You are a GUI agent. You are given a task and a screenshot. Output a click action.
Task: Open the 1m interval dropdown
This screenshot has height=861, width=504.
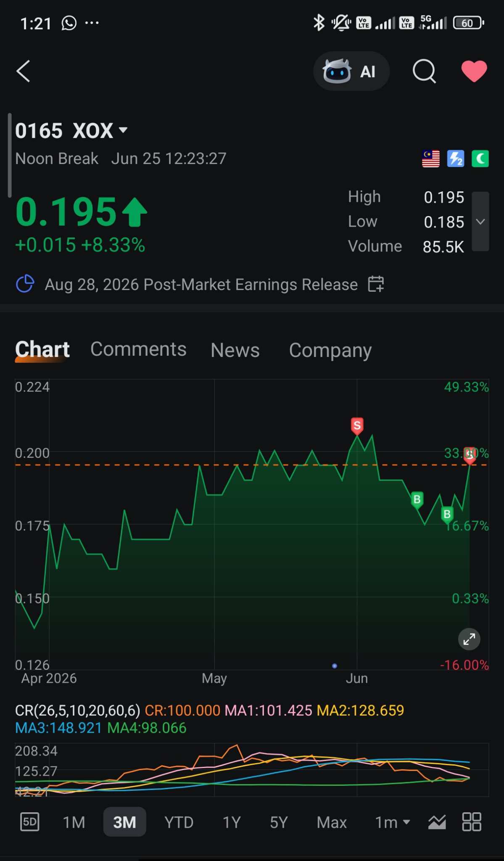(392, 822)
